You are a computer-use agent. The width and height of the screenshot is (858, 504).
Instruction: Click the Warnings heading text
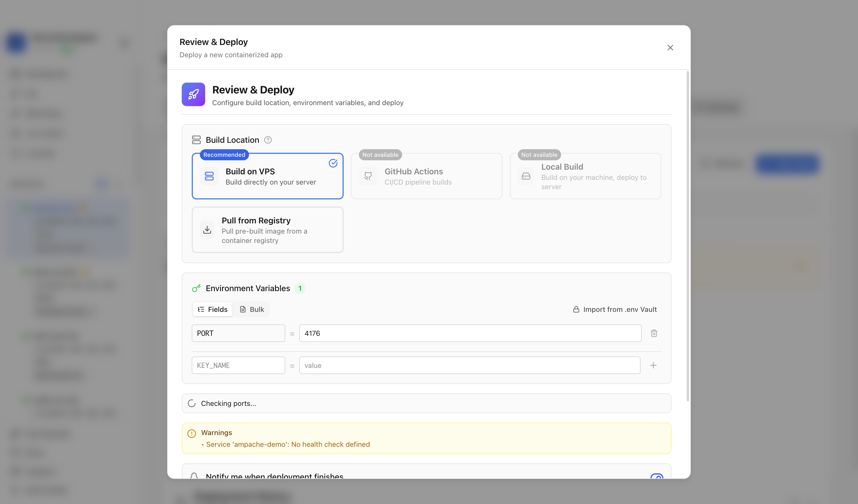(217, 432)
